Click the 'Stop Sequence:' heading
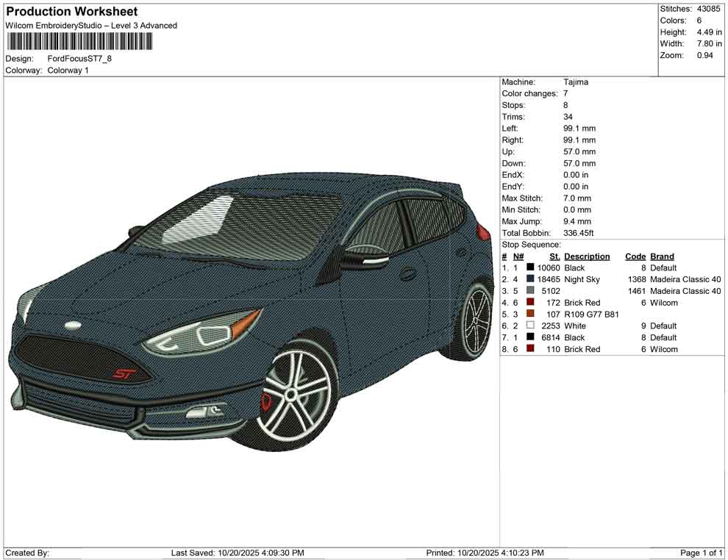Viewport: 728px width, 560px height. click(x=531, y=245)
